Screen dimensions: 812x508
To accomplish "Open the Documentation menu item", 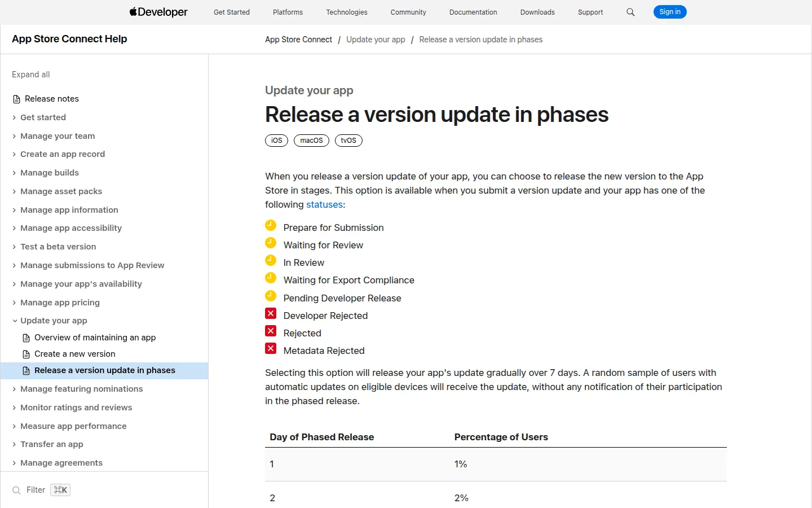I will tap(473, 12).
